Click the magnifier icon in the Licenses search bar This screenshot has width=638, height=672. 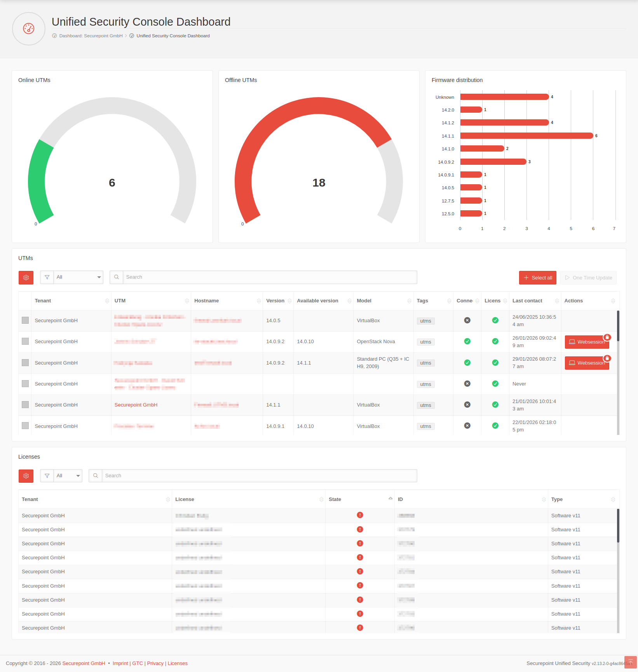click(x=95, y=475)
